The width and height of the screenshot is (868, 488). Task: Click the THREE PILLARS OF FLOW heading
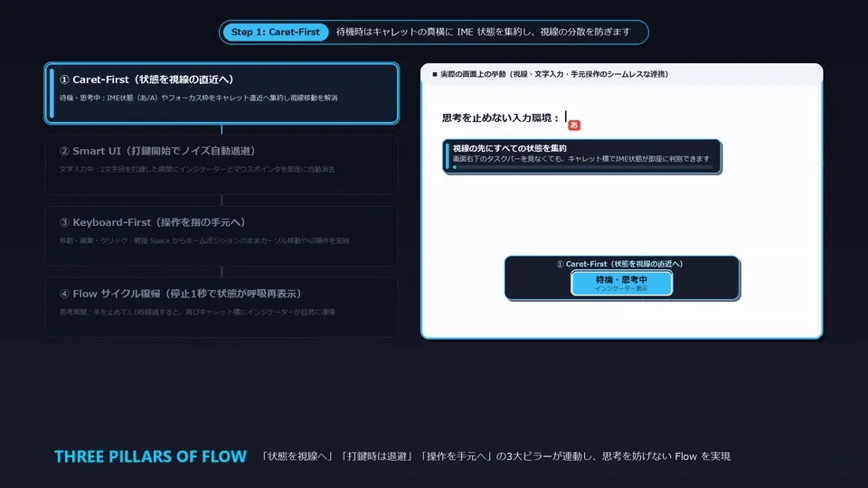150,456
